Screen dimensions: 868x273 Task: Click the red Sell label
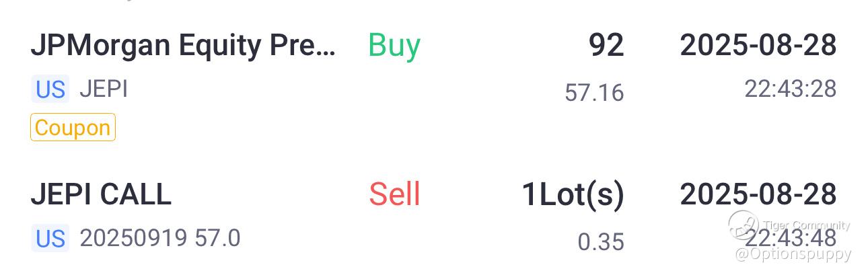tap(394, 194)
